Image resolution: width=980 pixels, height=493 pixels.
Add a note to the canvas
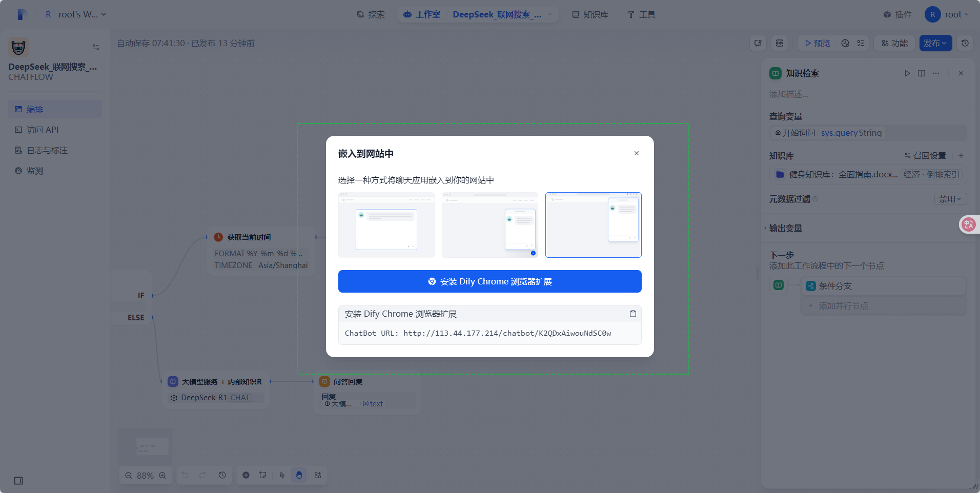coord(263,475)
